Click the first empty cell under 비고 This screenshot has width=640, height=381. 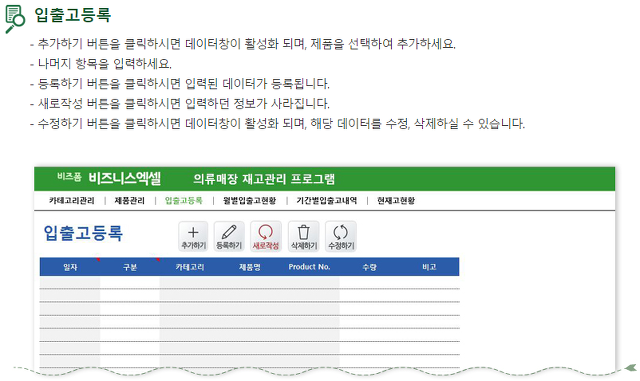point(429,282)
